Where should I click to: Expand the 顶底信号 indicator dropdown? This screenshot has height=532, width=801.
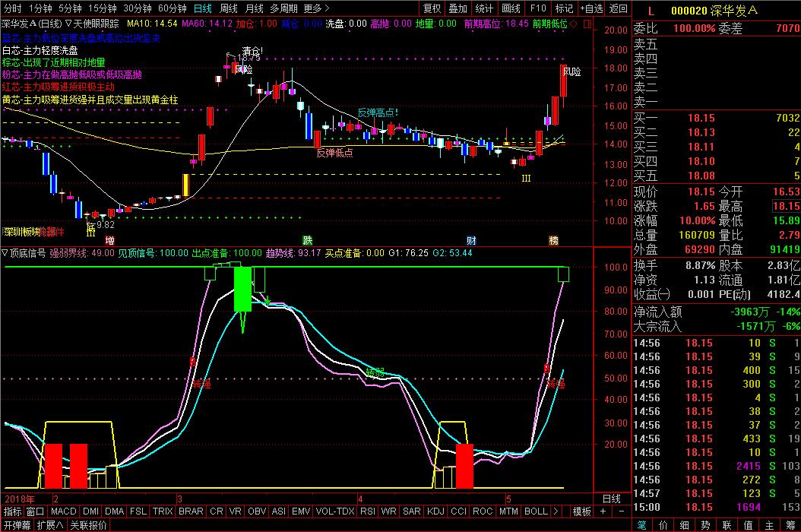5,253
